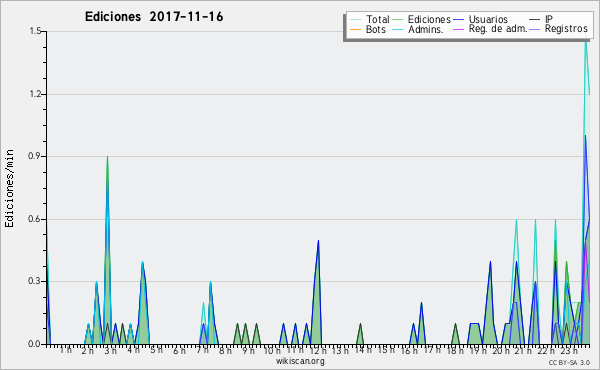Click the "8 h" x-axis label
The image size is (600, 370).
tap(225, 351)
